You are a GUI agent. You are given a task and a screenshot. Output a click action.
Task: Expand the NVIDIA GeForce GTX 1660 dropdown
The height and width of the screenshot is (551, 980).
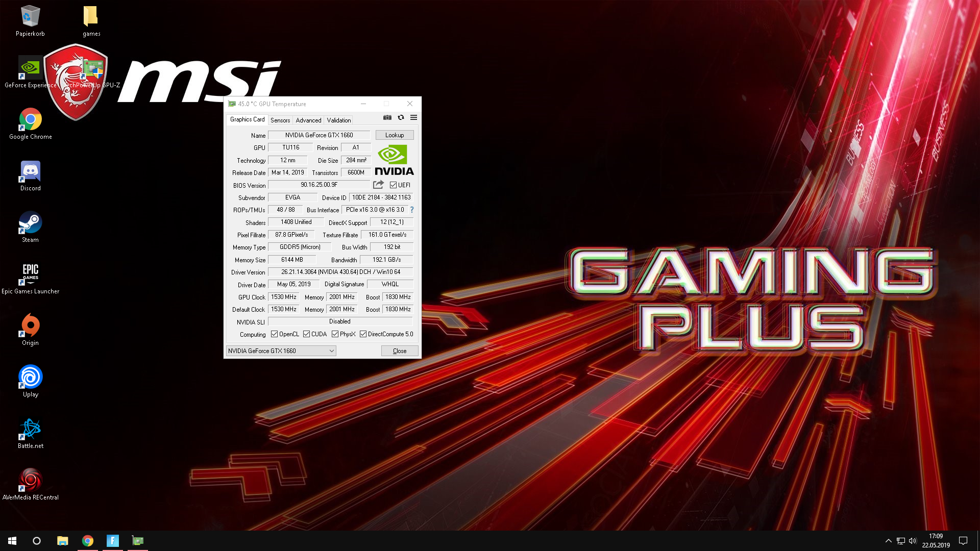click(331, 351)
